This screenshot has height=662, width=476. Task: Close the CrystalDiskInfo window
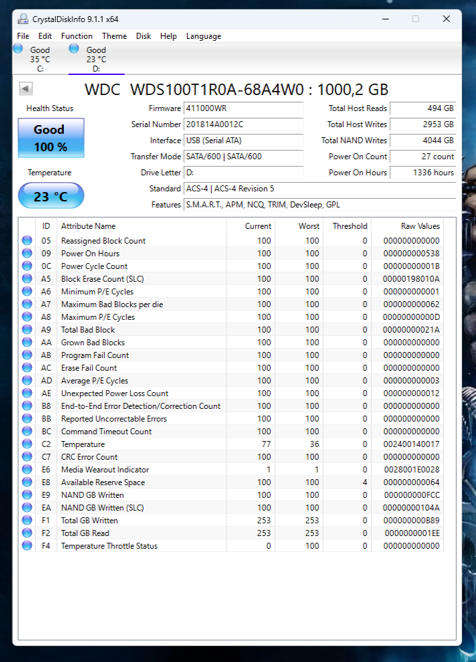click(x=446, y=19)
